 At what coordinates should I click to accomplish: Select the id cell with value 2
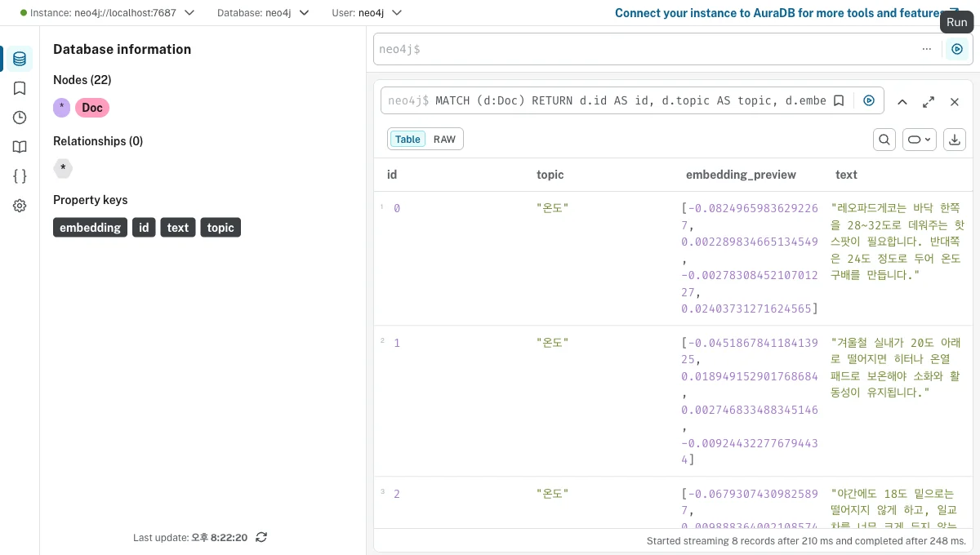tap(397, 494)
